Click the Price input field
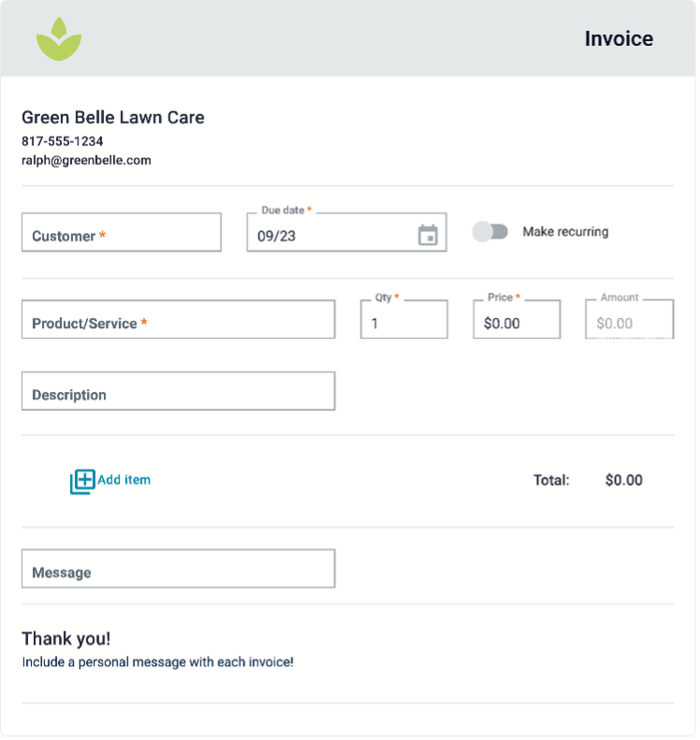This screenshot has height=740, width=700. click(x=518, y=321)
